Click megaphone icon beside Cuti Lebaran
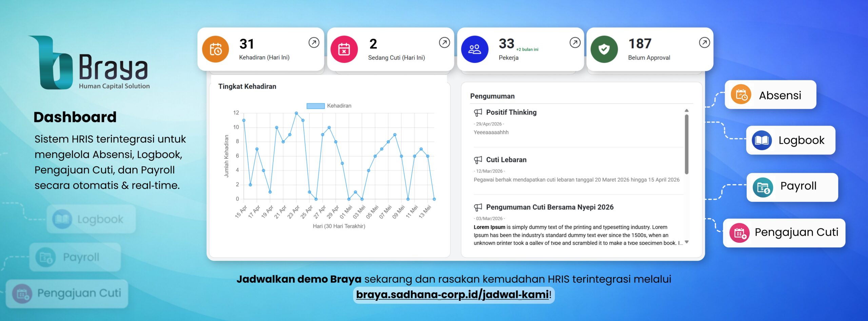 coord(478,160)
